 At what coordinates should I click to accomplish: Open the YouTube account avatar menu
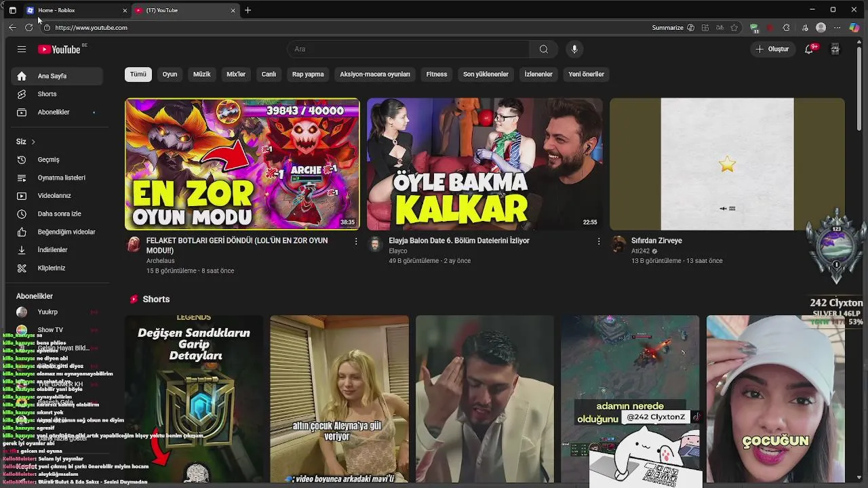click(x=835, y=49)
